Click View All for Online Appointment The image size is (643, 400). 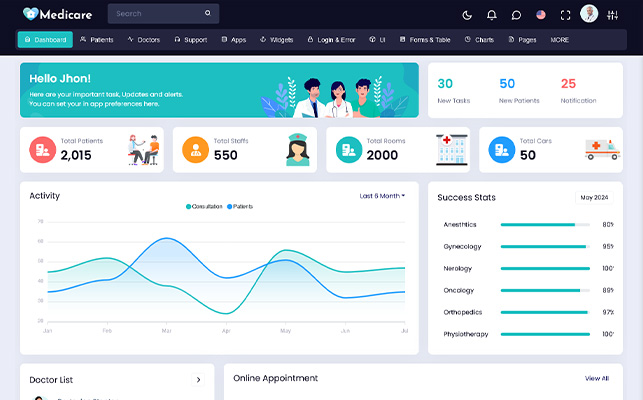(x=596, y=379)
